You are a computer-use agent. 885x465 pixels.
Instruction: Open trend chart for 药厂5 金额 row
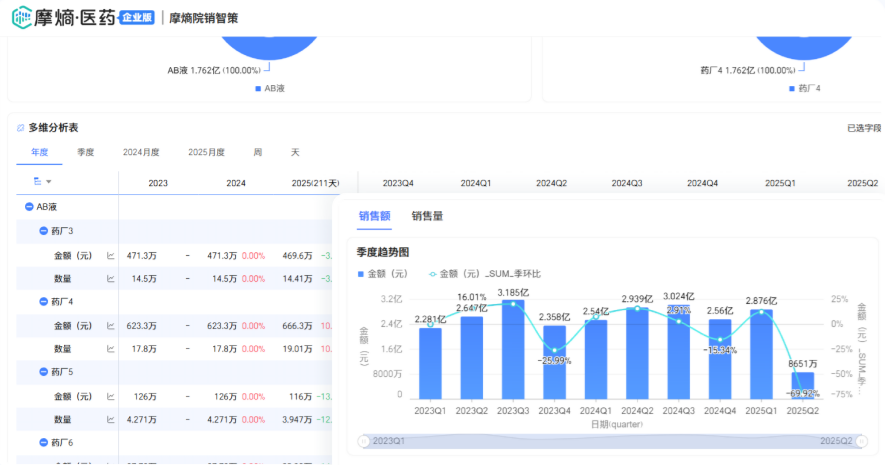point(110,396)
